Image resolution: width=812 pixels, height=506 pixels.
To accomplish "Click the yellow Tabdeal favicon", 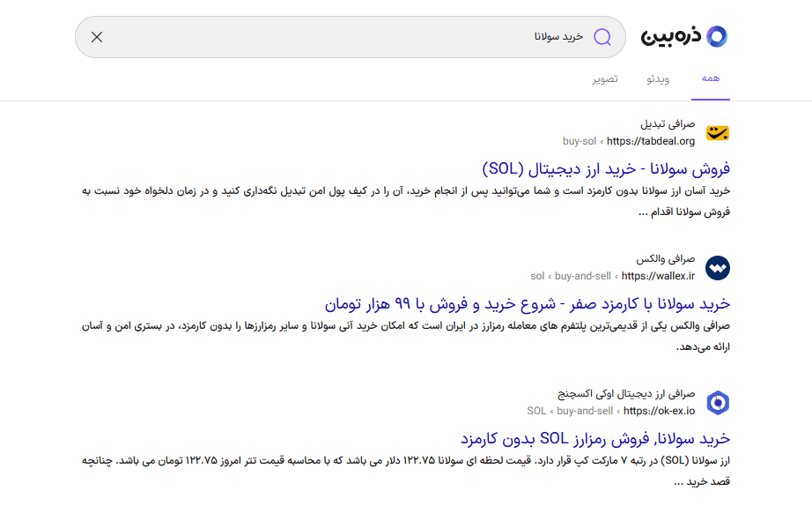I will pyautogui.click(x=718, y=132).
